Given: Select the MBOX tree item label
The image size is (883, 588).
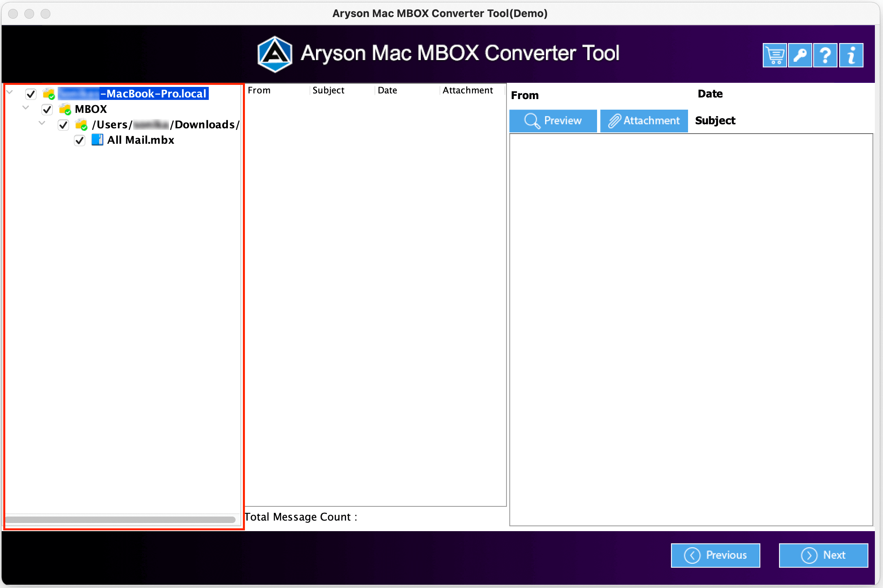Looking at the screenshot, I should [91, 109].
